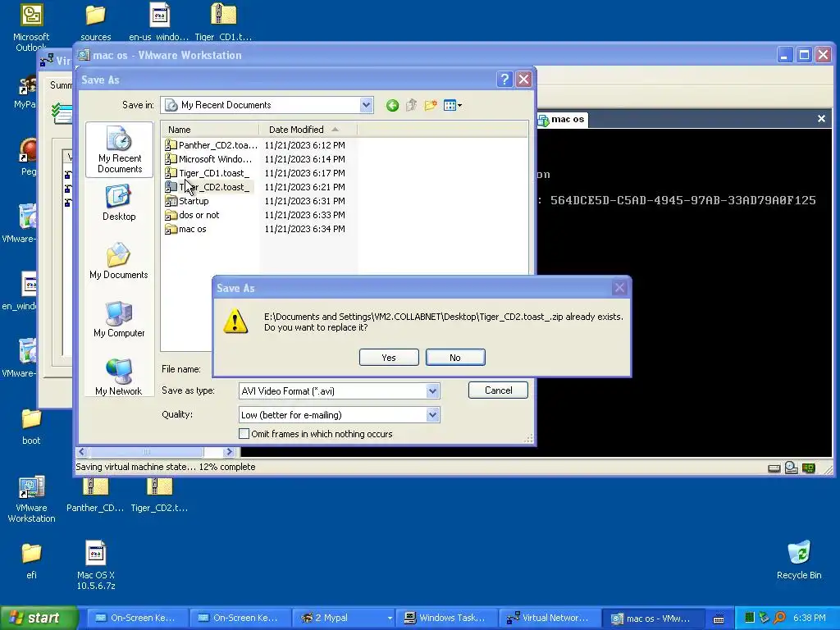Click the network adapter status bar icon
The height and width of the screenshot is (630, 840).
click(808, 468)
